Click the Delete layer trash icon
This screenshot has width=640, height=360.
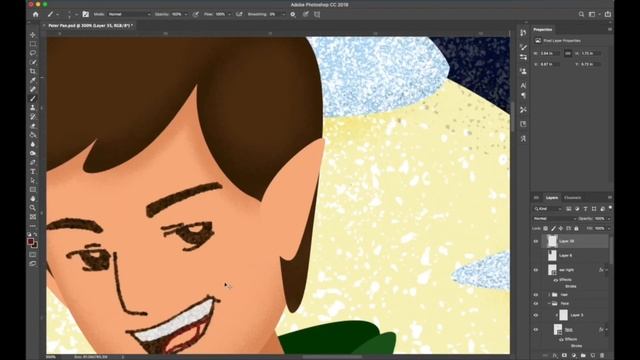[x=602, y=356]
